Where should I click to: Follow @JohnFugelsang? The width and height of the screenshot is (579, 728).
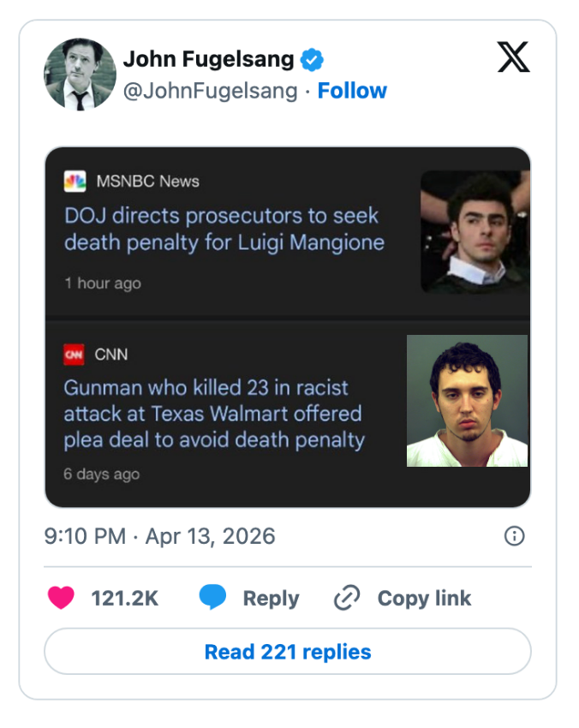pos(352,91)
